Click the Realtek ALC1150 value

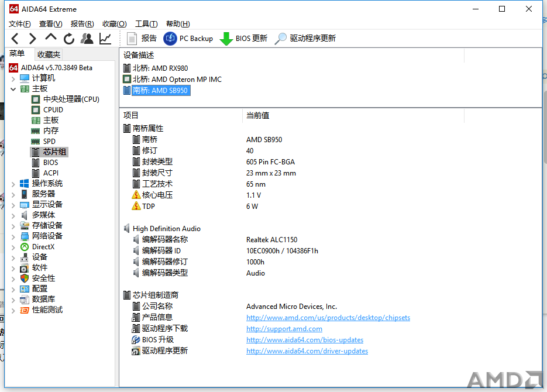click(272, 240)
